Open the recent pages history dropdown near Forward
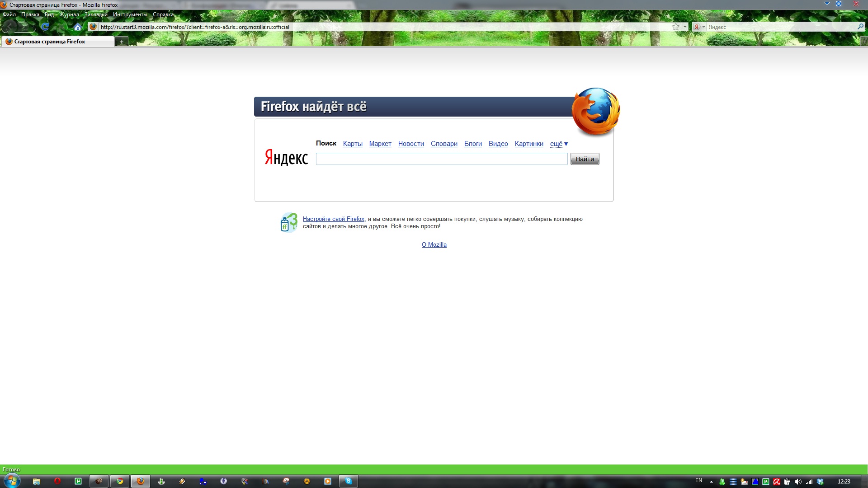Screen dimensions: 868x488 coord(33,27)
